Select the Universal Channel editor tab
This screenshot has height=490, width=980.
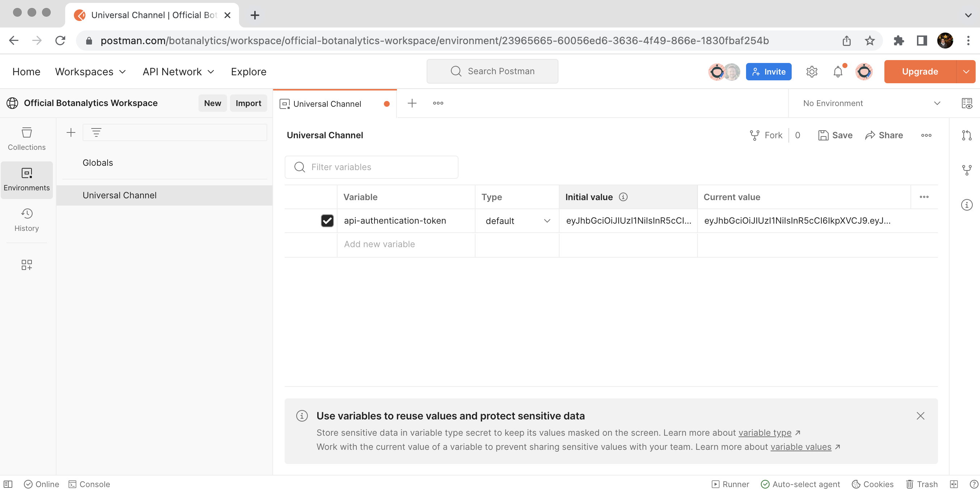pos(335,104)
